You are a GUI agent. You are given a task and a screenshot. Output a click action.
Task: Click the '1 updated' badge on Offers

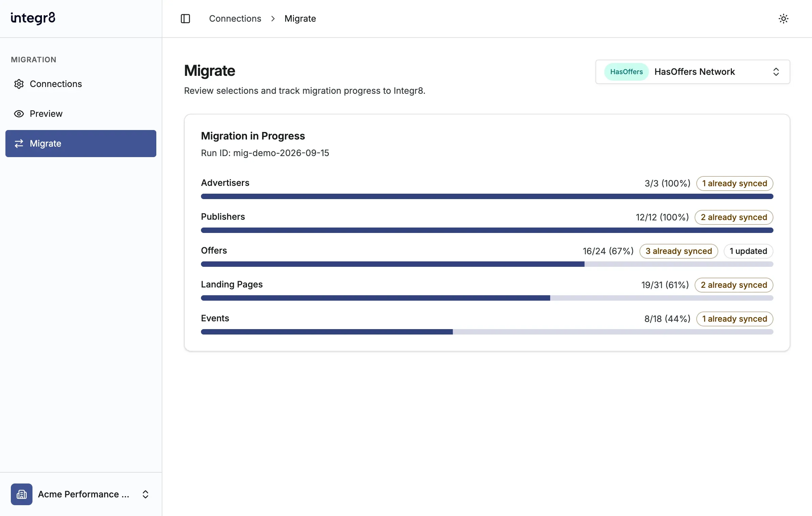[x=748, y=251]
